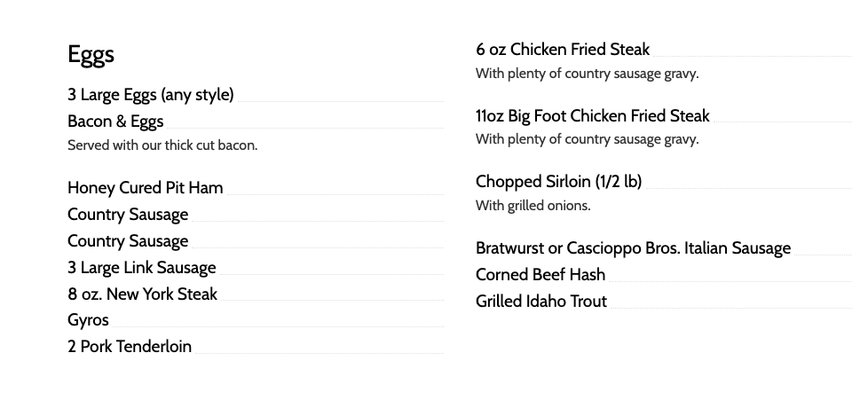Choose the Bacon & Eggs menu item

pos(115,122)
